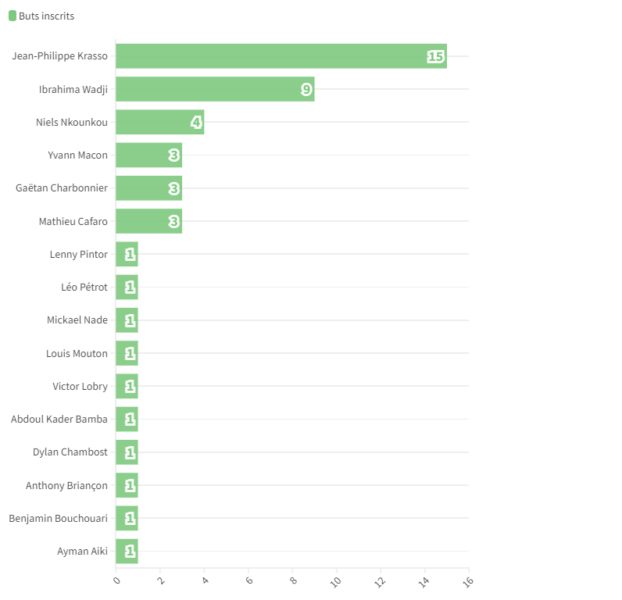Click the Ayman Aiki bar
The image size is (622, 600).
[127, 551]
